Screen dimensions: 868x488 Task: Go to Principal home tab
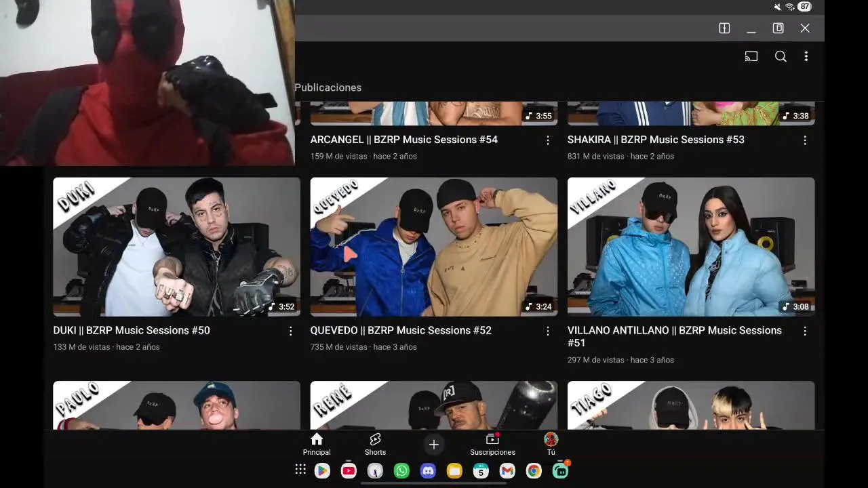(x=317, y=445)
